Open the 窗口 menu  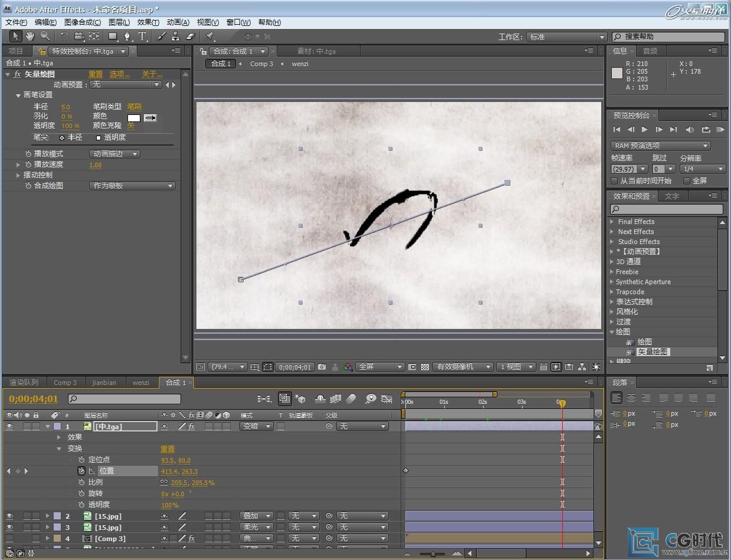click(x=239, y=22)
